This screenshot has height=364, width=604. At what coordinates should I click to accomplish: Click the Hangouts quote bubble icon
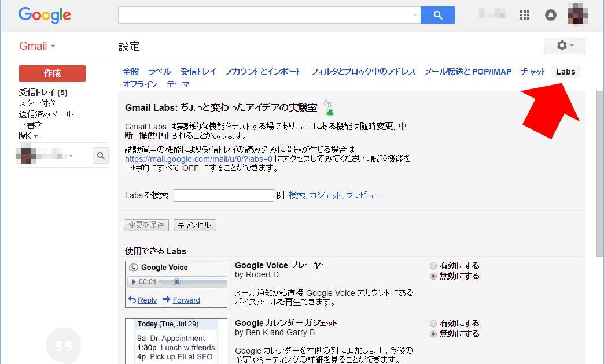64,346
